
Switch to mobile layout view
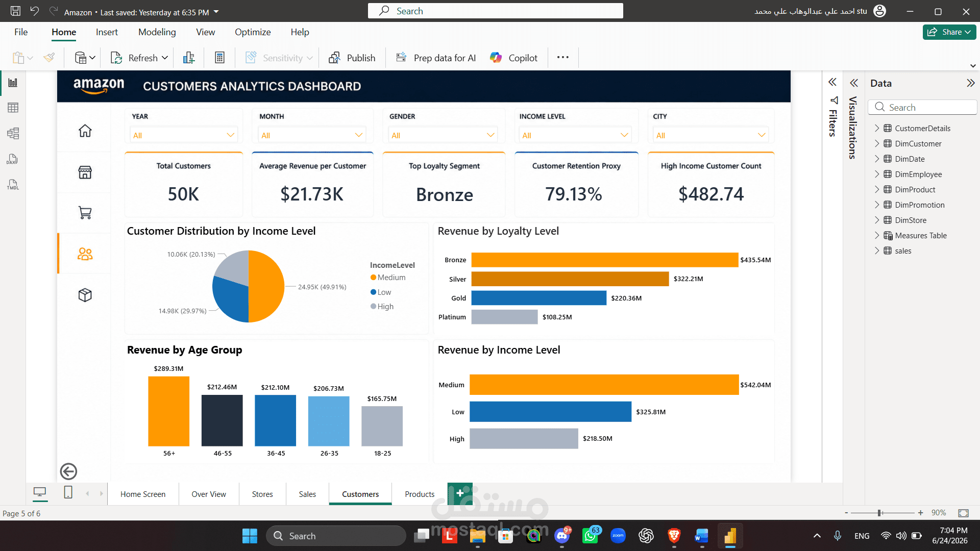68,492
